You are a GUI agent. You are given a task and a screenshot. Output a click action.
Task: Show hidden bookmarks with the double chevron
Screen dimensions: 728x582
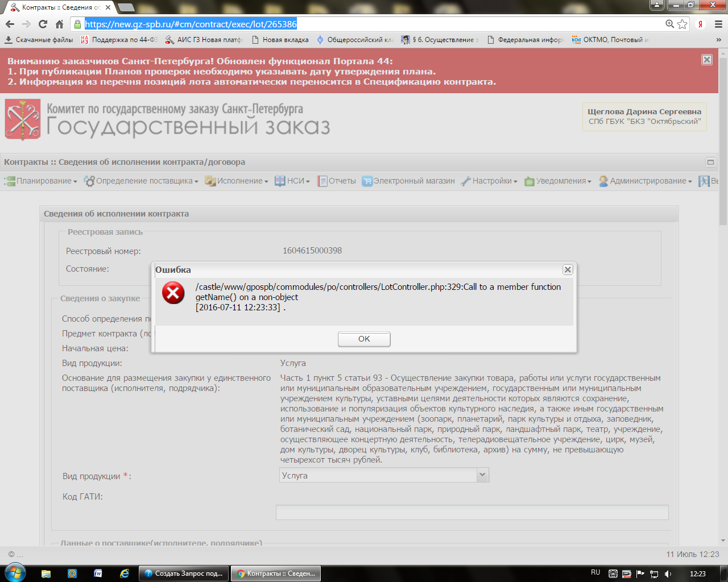point(719,40)
